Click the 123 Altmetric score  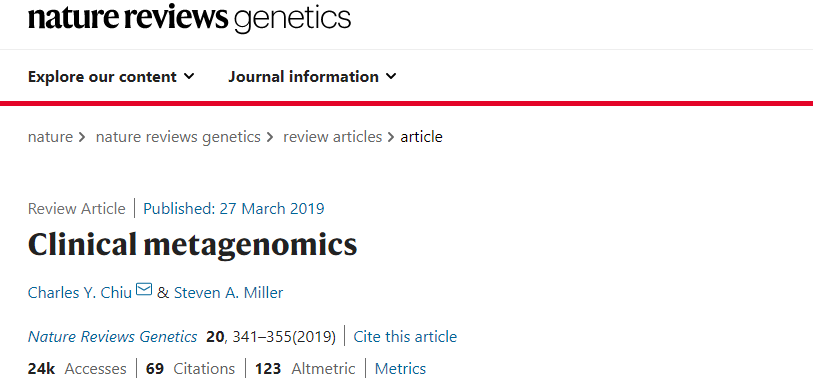pos(305,369)
